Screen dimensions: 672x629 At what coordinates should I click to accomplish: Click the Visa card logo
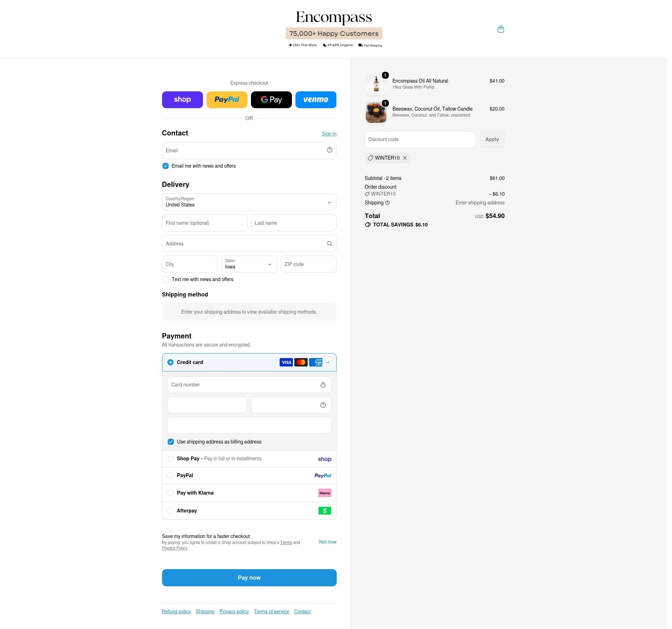[x=286, y=362]
